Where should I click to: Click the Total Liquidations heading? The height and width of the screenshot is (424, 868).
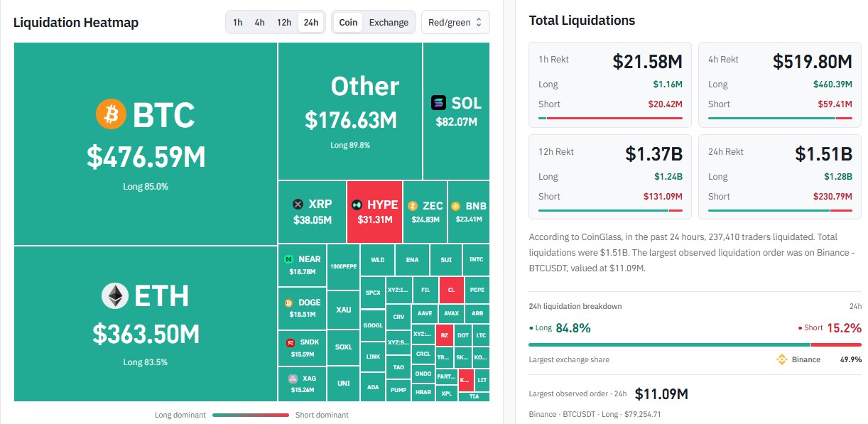coord(582,21)
